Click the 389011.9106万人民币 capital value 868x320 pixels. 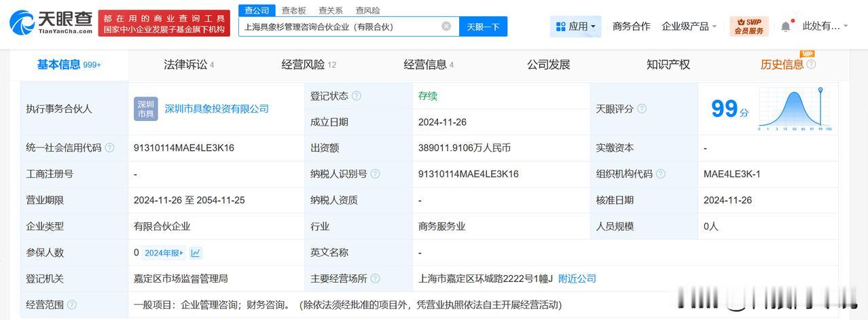[x=465, y=147]
